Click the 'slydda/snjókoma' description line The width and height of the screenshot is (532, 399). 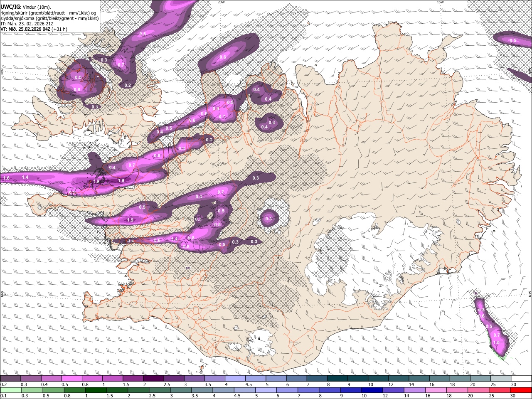(x=50, y=18)
